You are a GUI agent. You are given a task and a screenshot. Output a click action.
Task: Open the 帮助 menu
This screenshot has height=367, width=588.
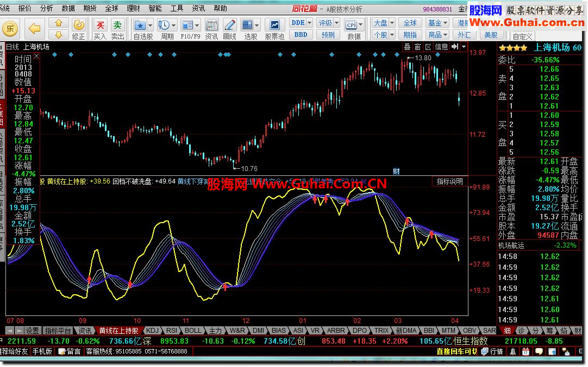click(x=220, y=8)
